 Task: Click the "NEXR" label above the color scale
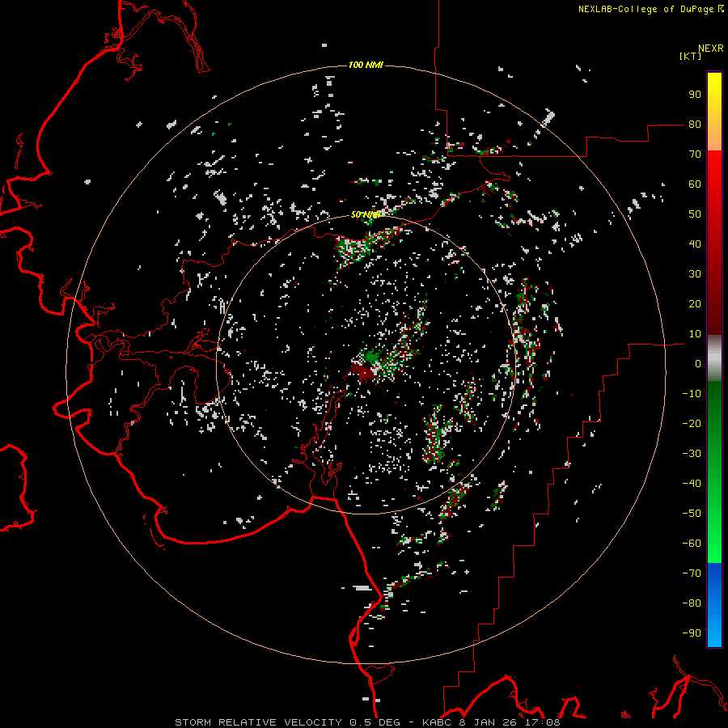pyautogui.click(x=711, y=49)
